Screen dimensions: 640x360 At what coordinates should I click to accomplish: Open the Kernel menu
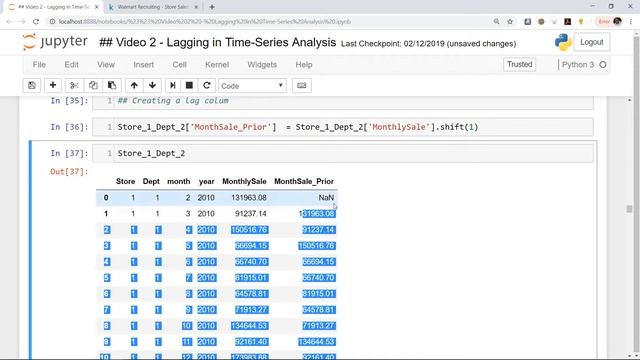click(217, 64)
